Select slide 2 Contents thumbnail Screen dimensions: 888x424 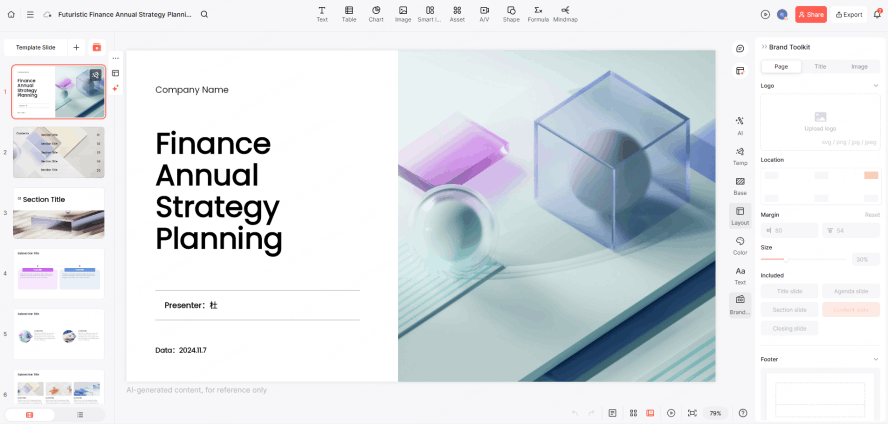click(x=58, y=152)
